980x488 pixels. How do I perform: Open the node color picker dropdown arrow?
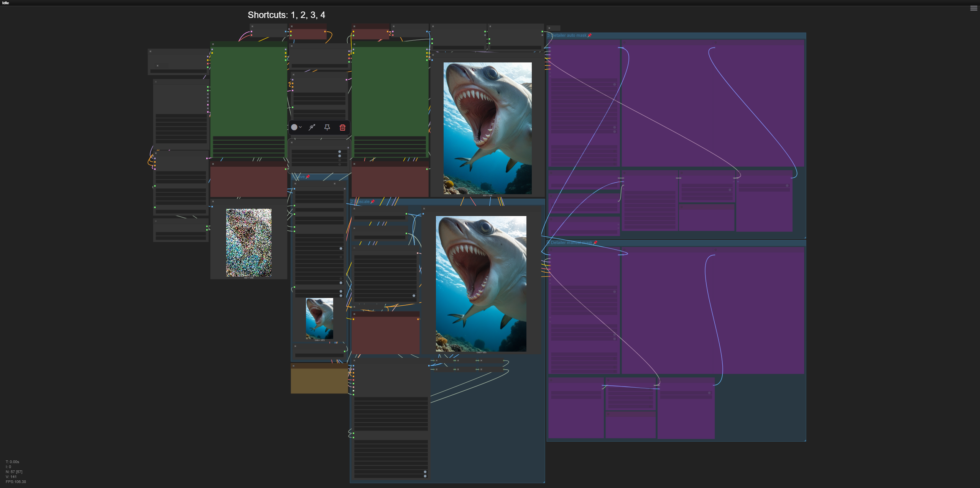coord(301,127)
